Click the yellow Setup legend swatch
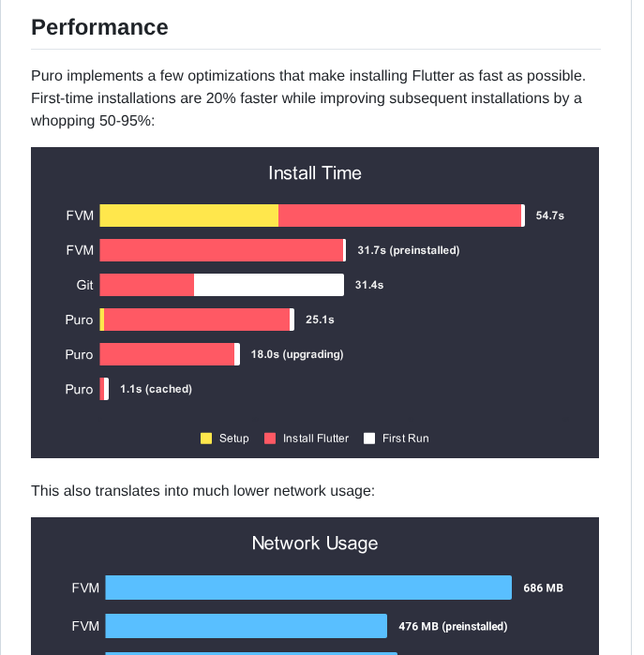644x655 pixels. [206, 438]
